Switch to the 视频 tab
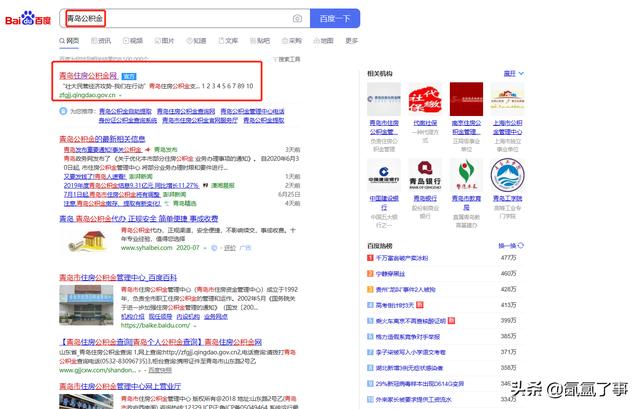 (x=133, y=41)
